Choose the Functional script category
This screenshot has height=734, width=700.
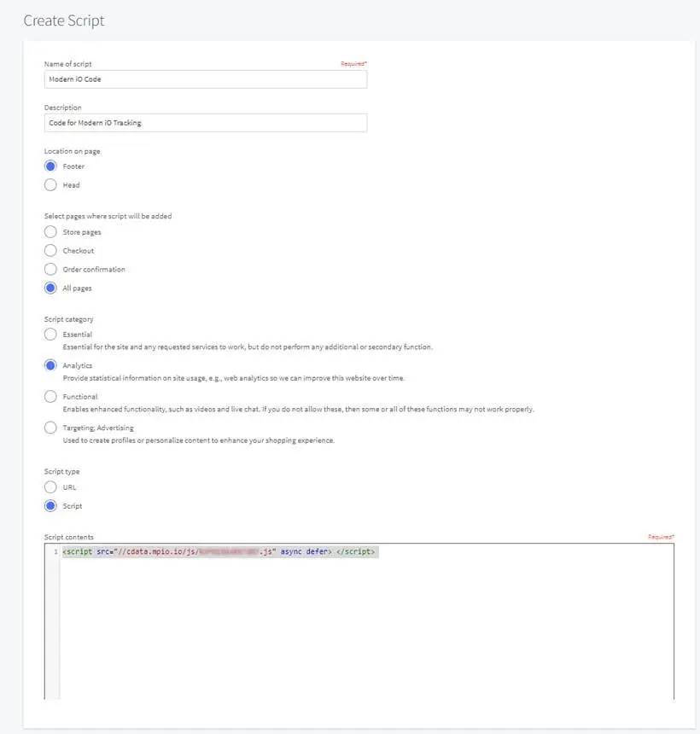click(50, 397)
